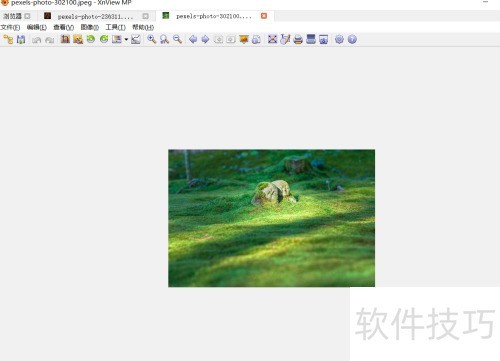500x361 pixels.
Task: Open the 帮助(H) Help menu
Action: click(143, 27)
